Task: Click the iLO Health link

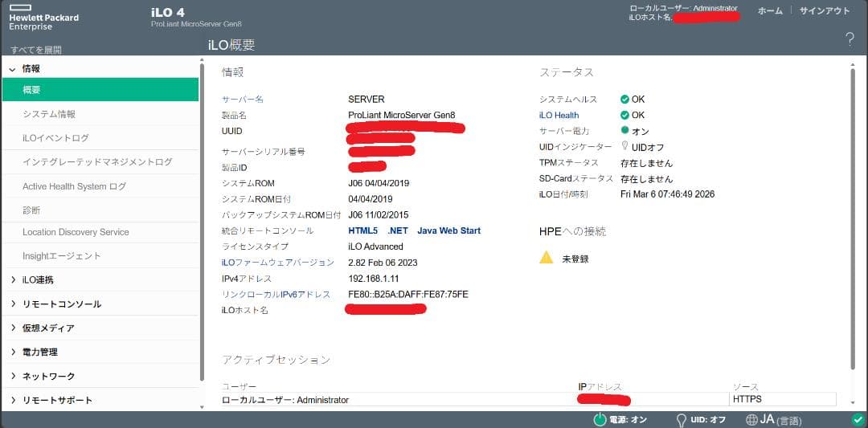Action: click(x=559, y=115)
